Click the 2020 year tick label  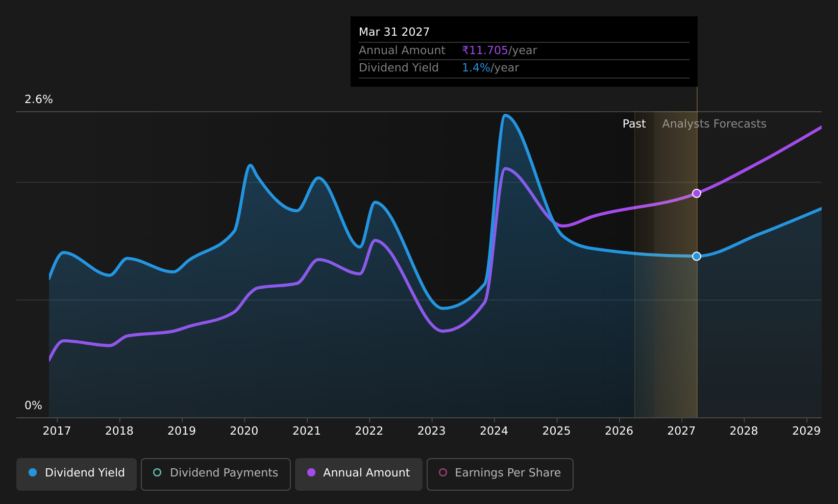(244, 431)
